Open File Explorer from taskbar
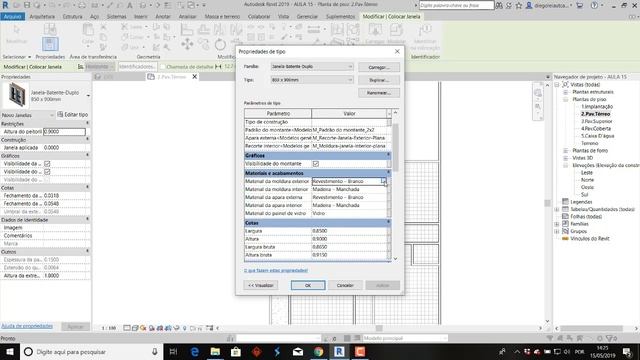This screenshot has width=640, height=360. 215,351
